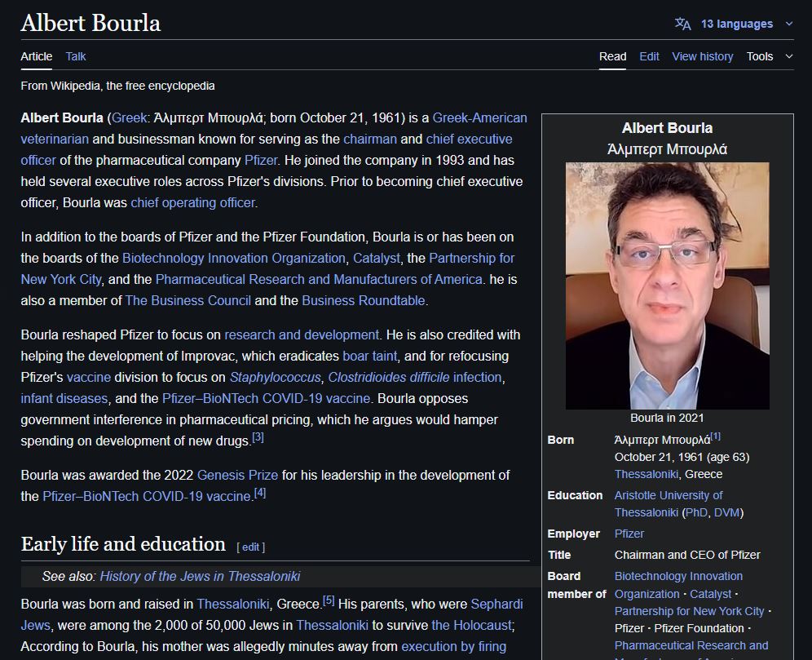Click citation reference [3]
Screen dimensions: 812x660
coord(258,438)
